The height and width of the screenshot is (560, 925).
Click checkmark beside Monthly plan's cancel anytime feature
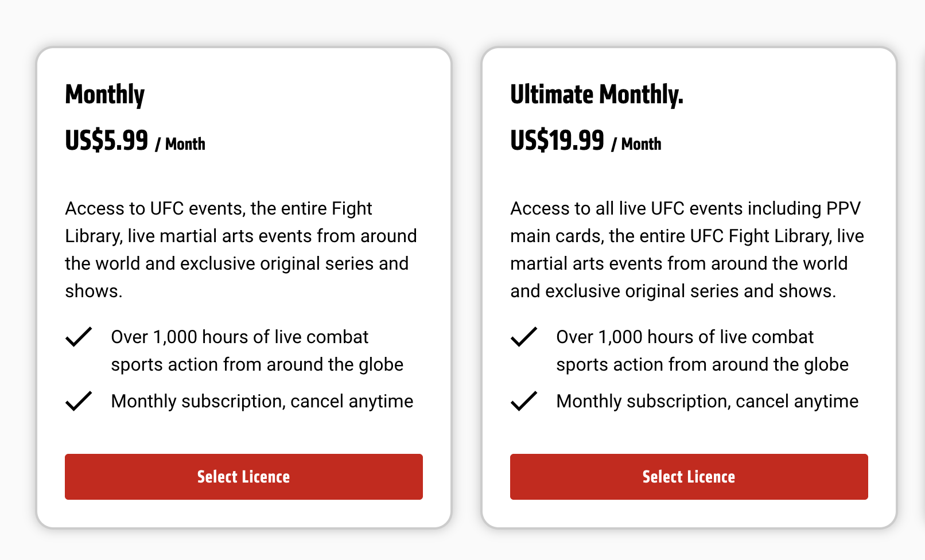tap(79, 401)
